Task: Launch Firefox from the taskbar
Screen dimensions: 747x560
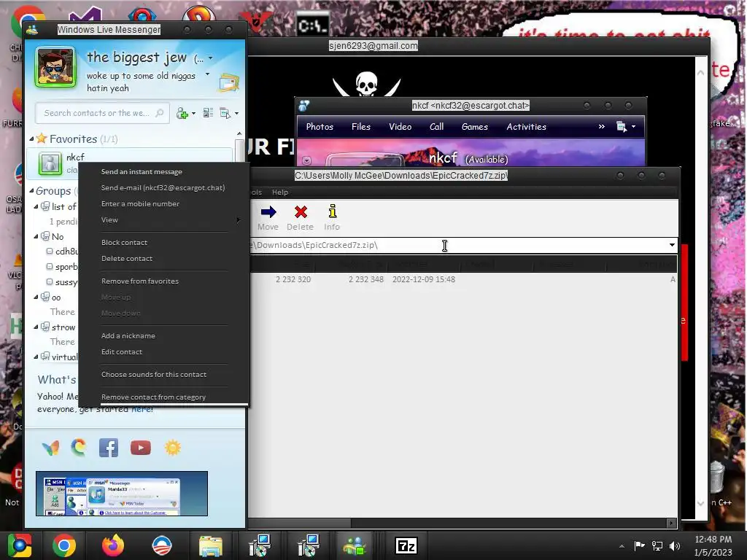Action: pos(113,545)
